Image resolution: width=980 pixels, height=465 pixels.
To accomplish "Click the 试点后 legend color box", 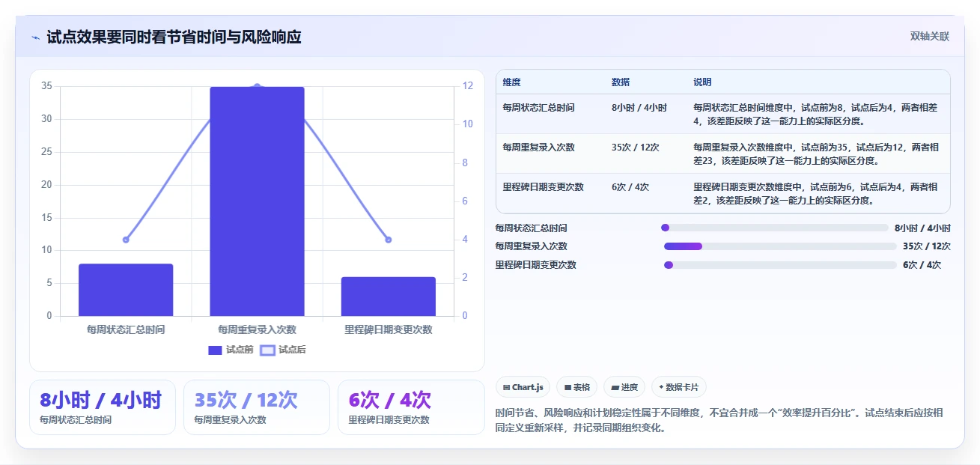I will 267,350.
